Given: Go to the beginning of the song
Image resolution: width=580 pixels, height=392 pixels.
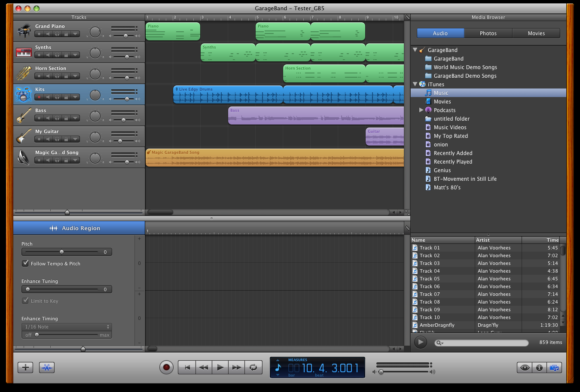Looking at the screenshot, I should pyautogui.click(x=187, y=367).
